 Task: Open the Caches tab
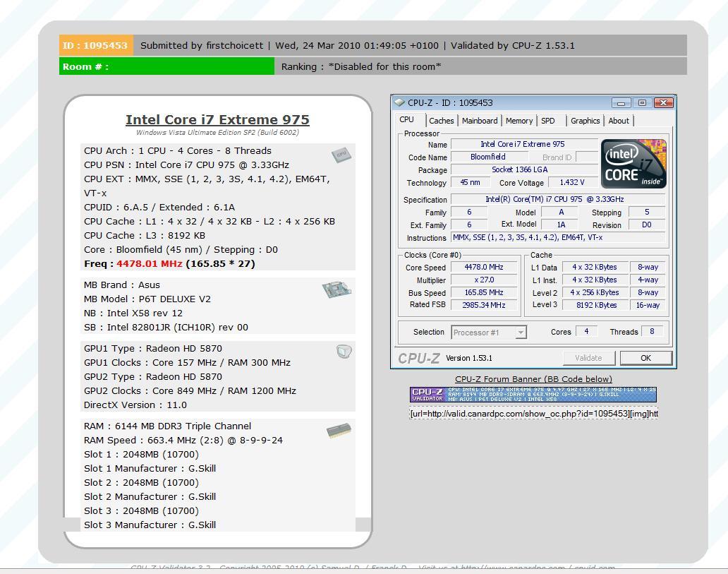click(x=441, y=121)
